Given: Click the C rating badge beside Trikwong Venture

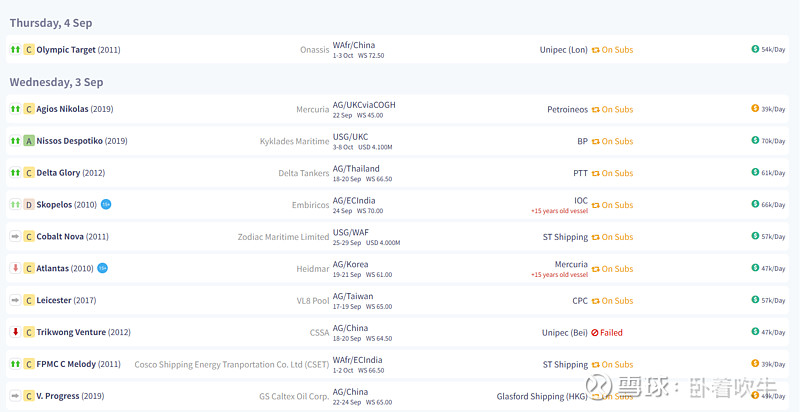Looking at the screenshot, I should [29, 332].
